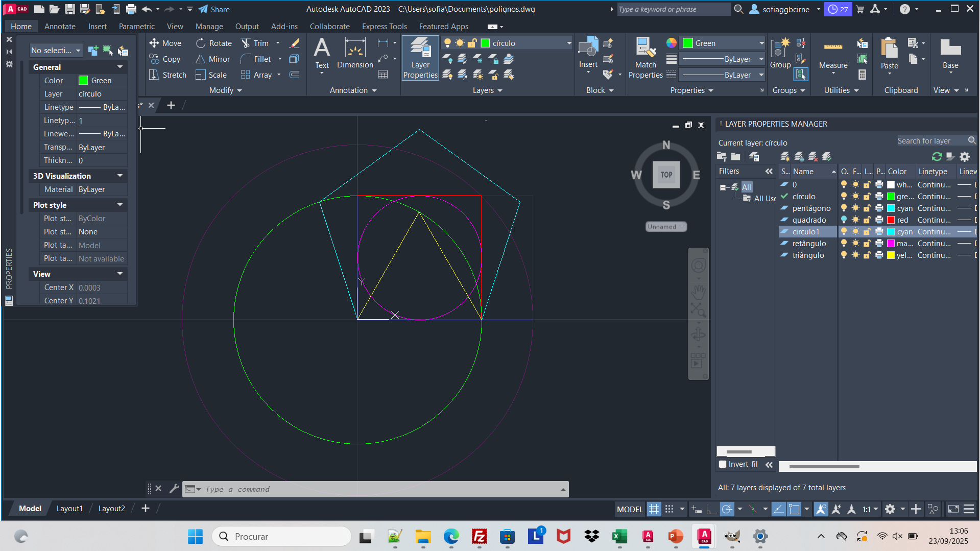The width and height of the screenshot is (980, 551).
Task: Select the quadrado layer row
Action: pyautogui.click(x=809, y=220)
